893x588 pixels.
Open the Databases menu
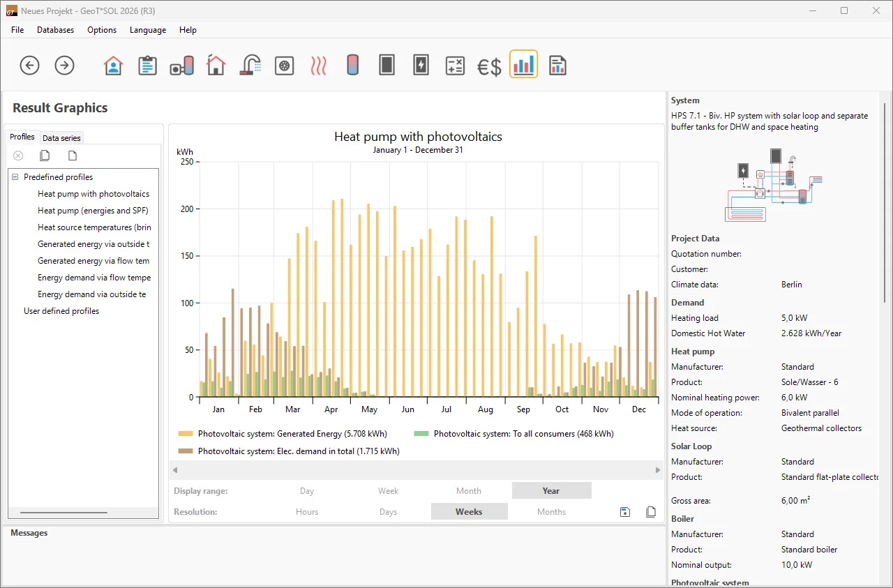(x=55, y=30)
